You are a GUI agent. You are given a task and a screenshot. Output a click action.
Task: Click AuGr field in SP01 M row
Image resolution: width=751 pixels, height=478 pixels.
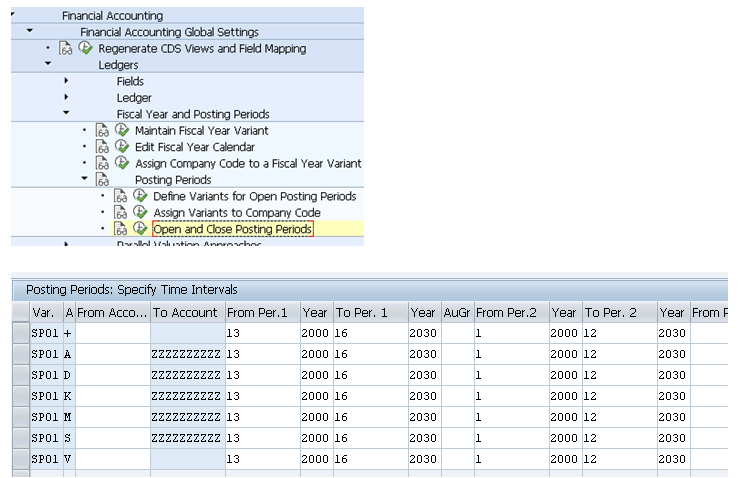coord(457,417)
